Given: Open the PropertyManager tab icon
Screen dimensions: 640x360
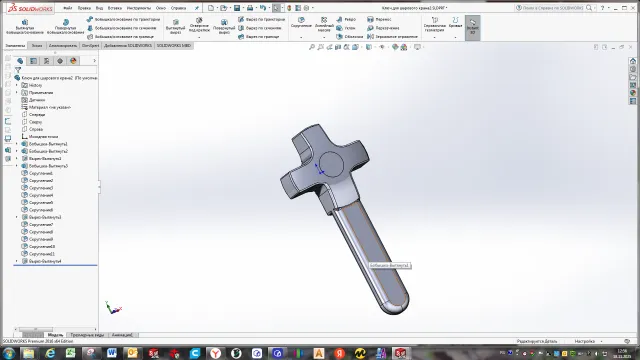Looking at the screenshot, I should [x=33, y=61].
